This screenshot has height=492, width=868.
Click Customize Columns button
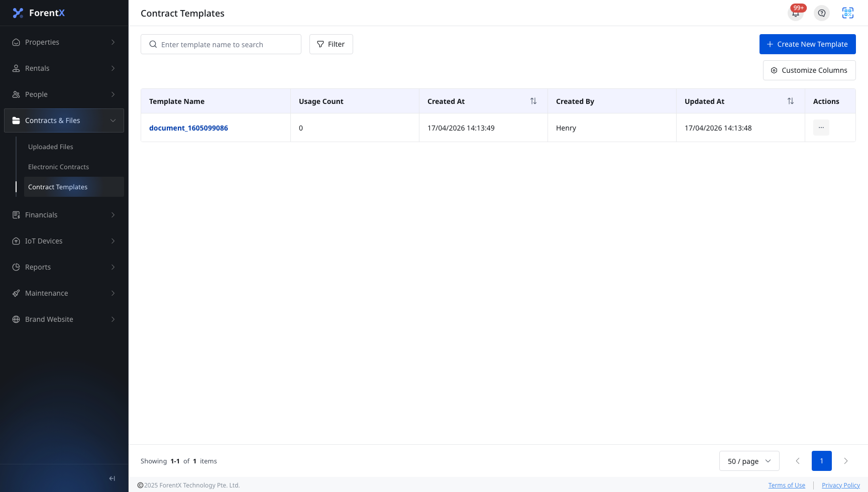pyautogui.click(x=809, y=70)
